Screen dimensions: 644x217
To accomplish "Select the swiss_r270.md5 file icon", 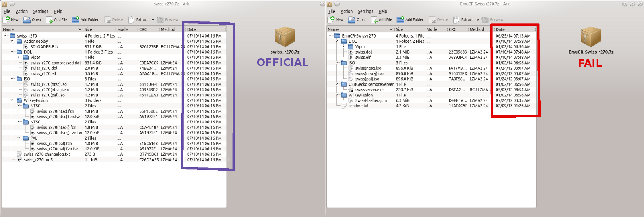I will [19, 160].
